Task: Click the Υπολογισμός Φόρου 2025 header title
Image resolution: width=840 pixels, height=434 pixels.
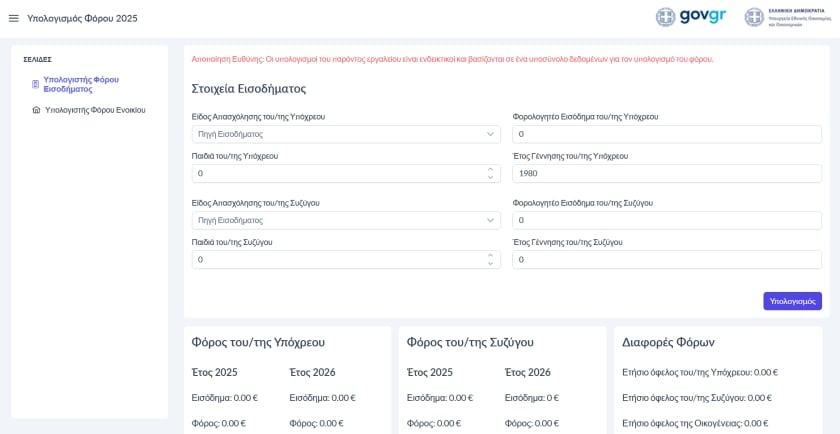Action: coord(82,18)
